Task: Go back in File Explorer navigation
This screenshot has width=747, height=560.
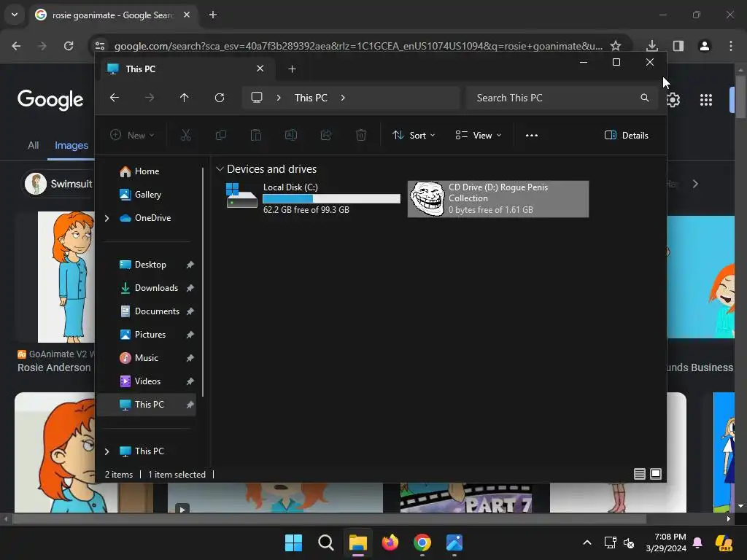Action: 115,98
